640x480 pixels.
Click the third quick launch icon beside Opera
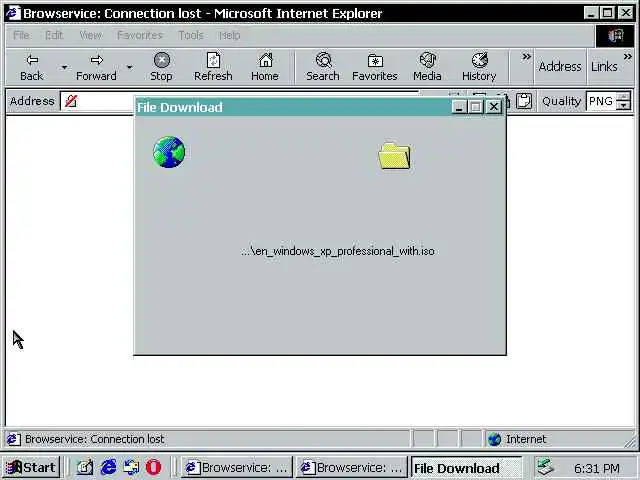[x=131, y=467]
